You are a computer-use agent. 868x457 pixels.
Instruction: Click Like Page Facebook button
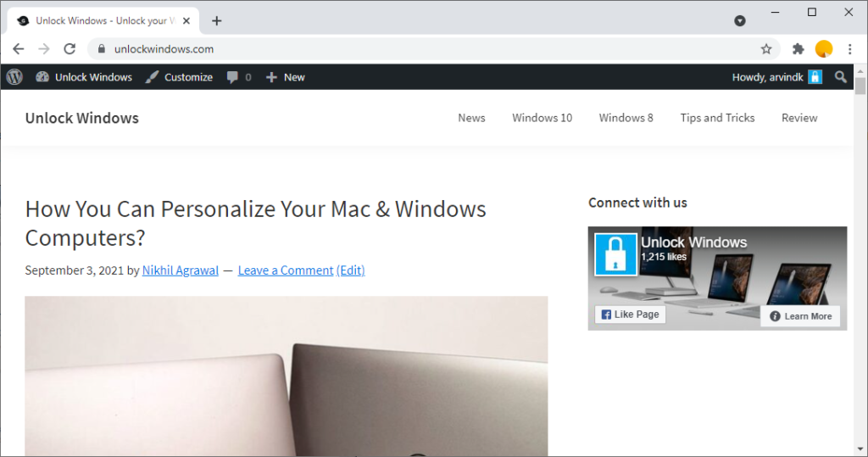[x=630, y=314]
